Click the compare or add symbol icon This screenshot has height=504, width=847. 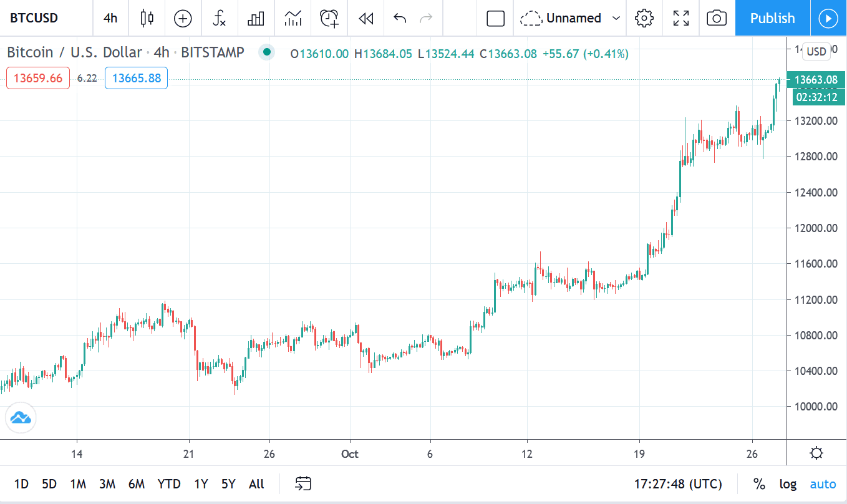click(183, 18)
